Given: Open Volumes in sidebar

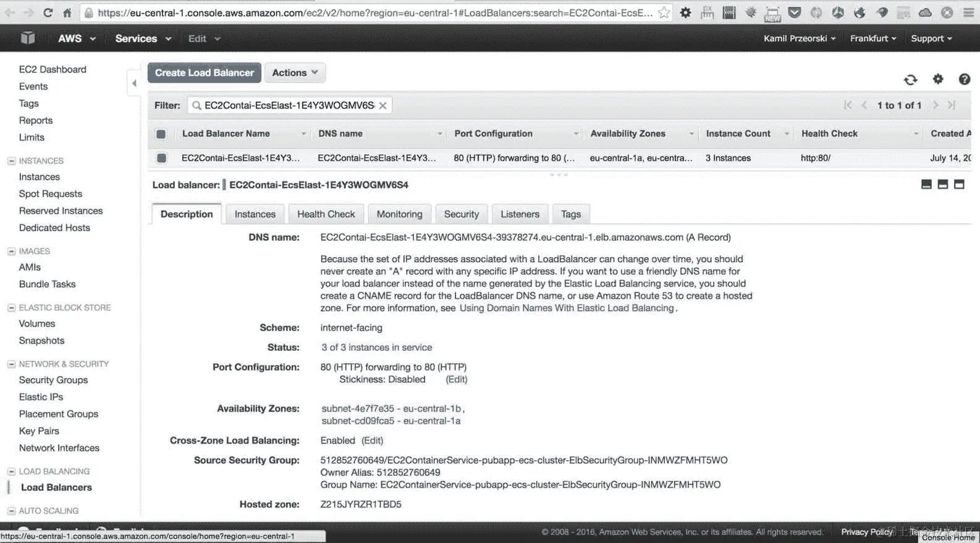Looking at the screenshot, I should tap(37, 324).
